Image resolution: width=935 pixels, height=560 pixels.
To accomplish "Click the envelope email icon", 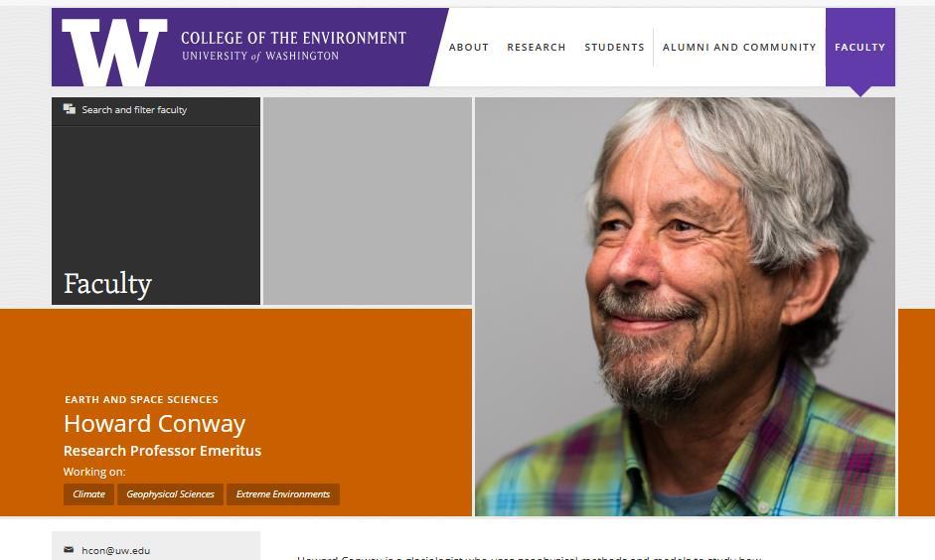I will click(69, 550).
